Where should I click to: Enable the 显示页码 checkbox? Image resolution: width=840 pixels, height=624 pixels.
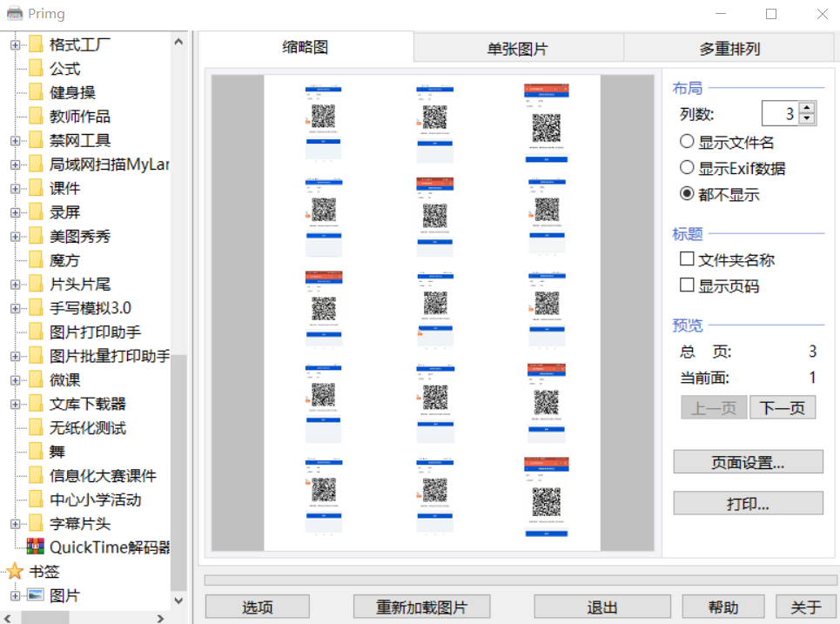[687, 285]
